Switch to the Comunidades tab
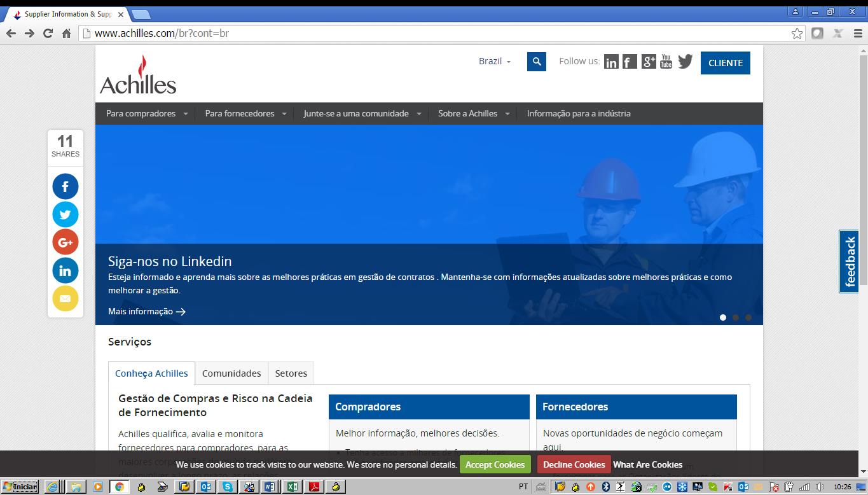Image resolution: width=868 pixels, height=495 pixels. click(x=231, y=373)
